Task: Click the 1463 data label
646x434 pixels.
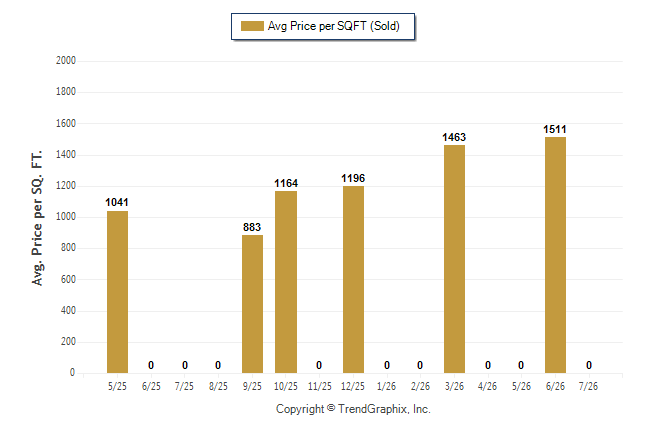Action: point(454,137)
